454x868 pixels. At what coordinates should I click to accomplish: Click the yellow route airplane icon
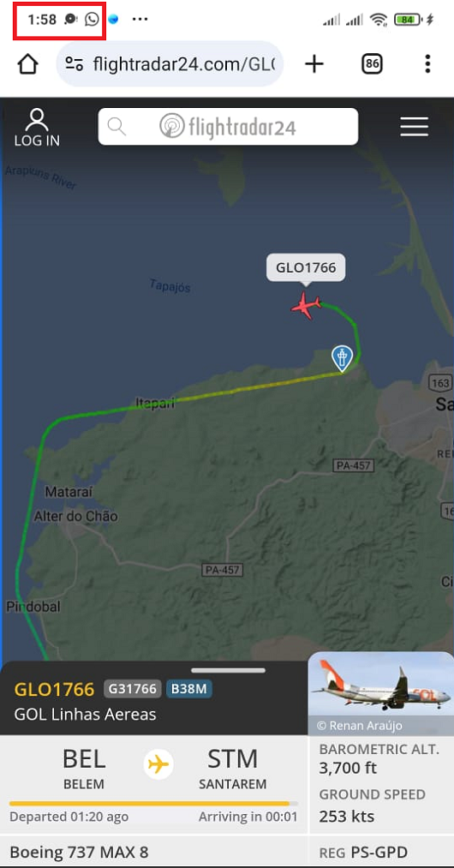click(x=158, y=765)
